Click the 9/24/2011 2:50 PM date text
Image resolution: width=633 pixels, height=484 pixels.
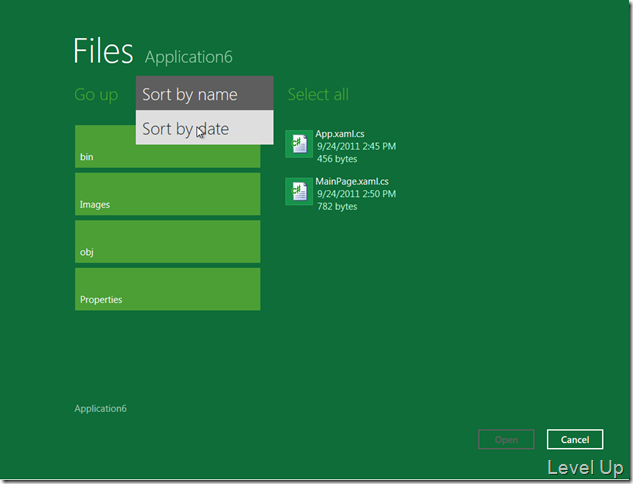coord(356,194)
